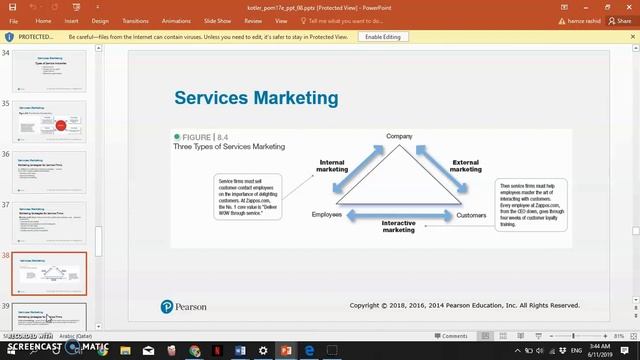
Task: Open Netflix from the taskbar
Action: (218, 350)
